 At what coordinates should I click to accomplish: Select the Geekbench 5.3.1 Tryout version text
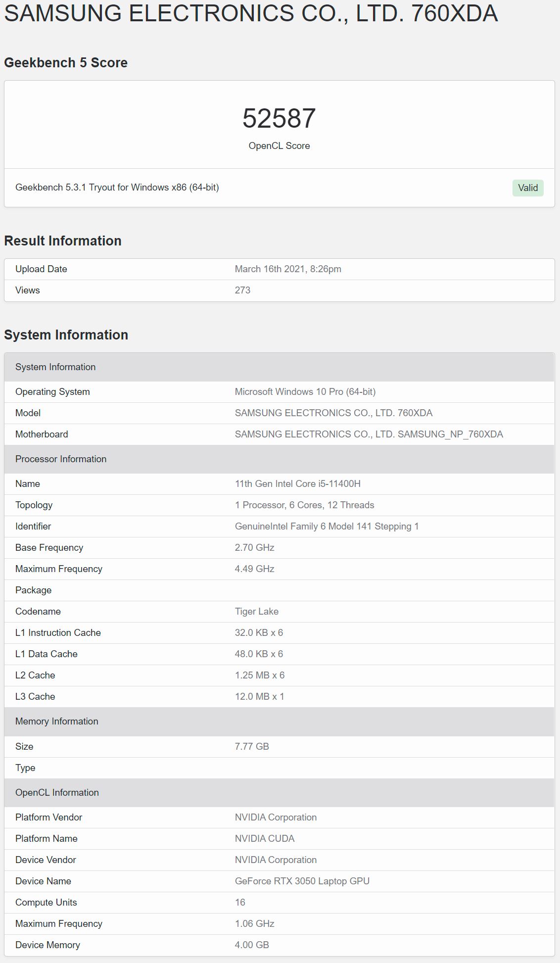(117, 187)
